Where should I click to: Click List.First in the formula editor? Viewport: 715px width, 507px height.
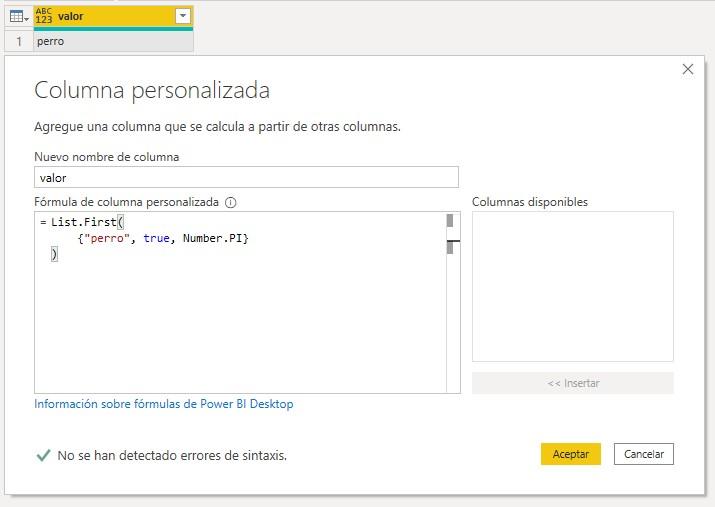[x=84, y=222]
